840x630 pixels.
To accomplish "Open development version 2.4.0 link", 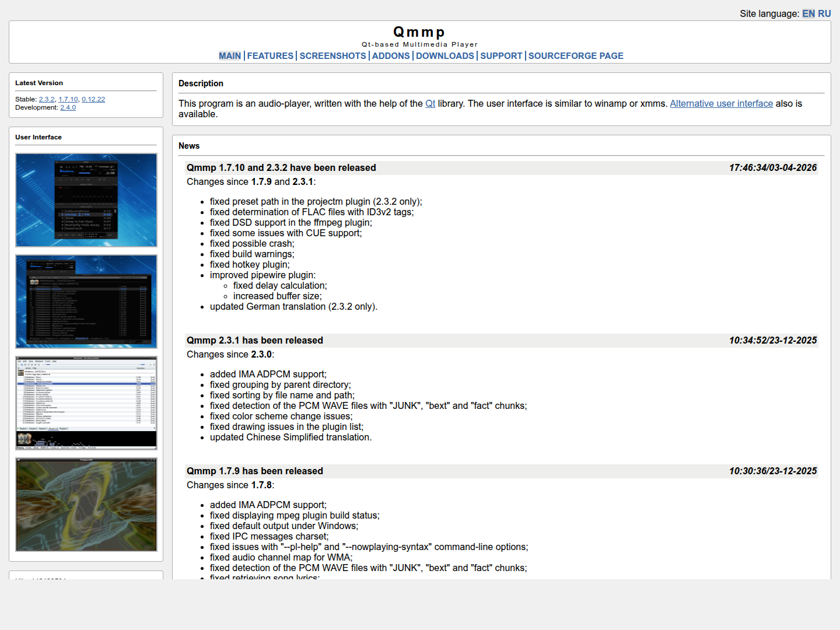I will point(68,107).
